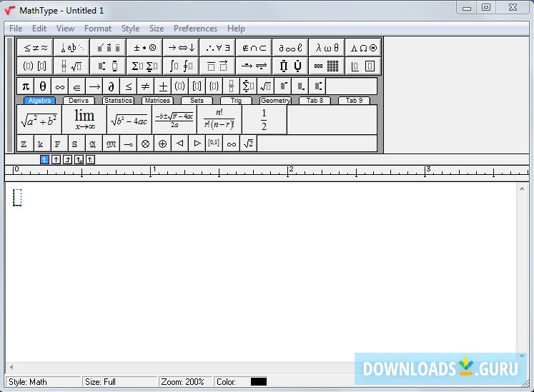Insert the theta symbol from small bar
The width and height of the screenshot is (534, 392).
point(43,86)
